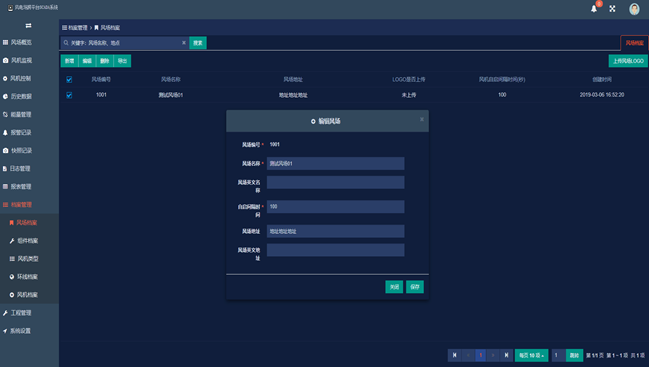Close the 编辑风场 dialog with the X
Image resolution: width=649 pixels, height=367 pixels.
coord(422,119)
